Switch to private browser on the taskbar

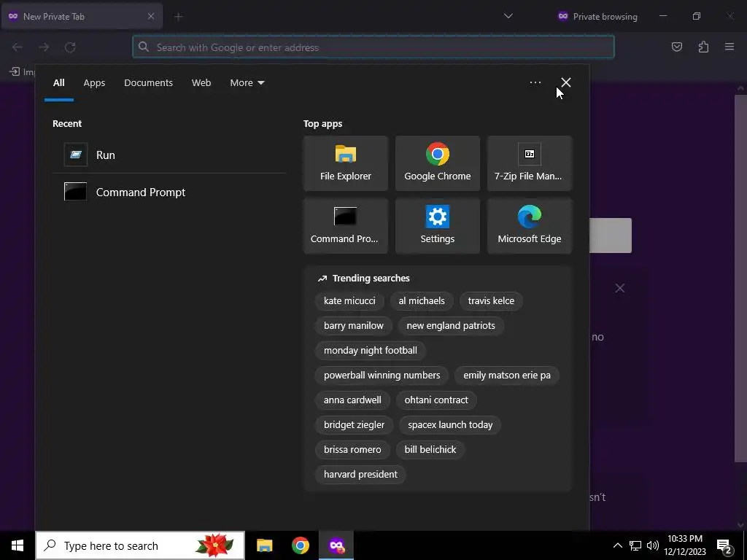point(336,545)
